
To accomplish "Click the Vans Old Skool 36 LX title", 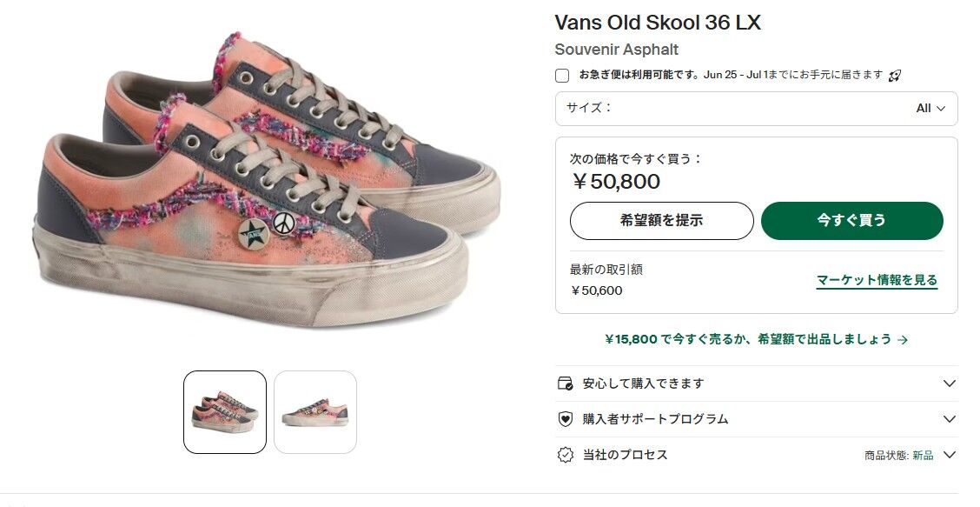I will pyautogui.click(x=658, y=23).
